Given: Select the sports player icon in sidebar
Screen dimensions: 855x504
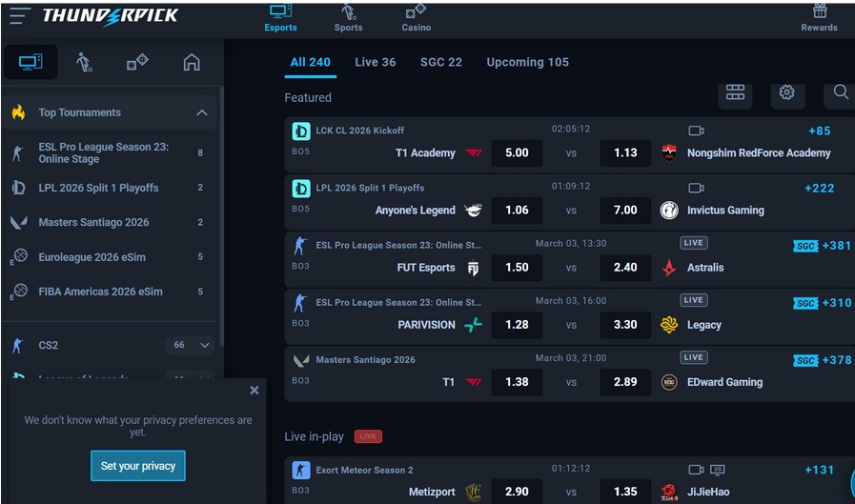Looking at the screenshot, I should 84,62.
